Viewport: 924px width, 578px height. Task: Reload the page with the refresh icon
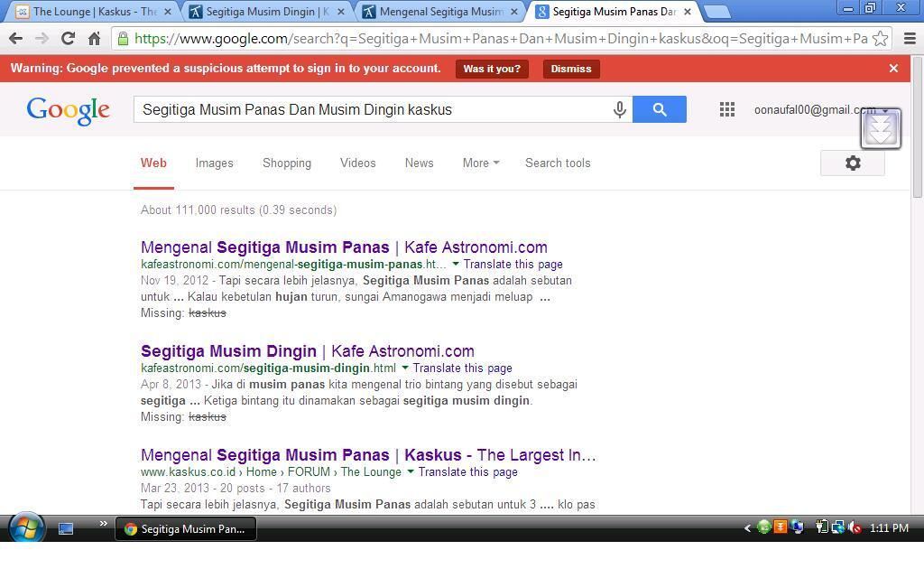pyautogui.click(x=68, y=40)
